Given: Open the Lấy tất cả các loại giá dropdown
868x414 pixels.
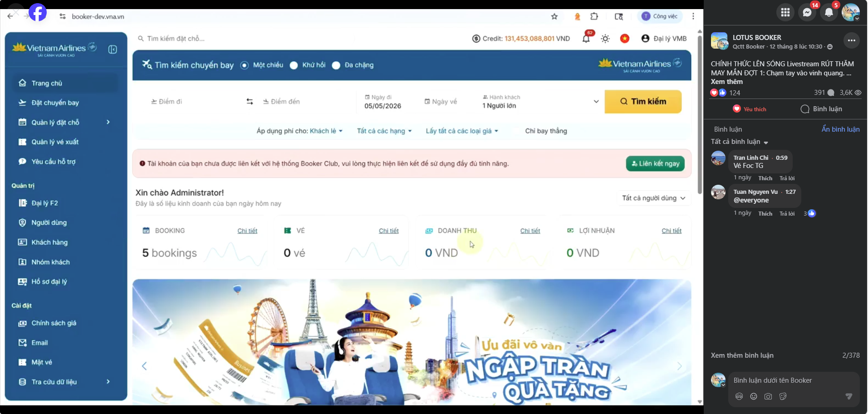Looking at the screenshot, I should tap(462, 131).
